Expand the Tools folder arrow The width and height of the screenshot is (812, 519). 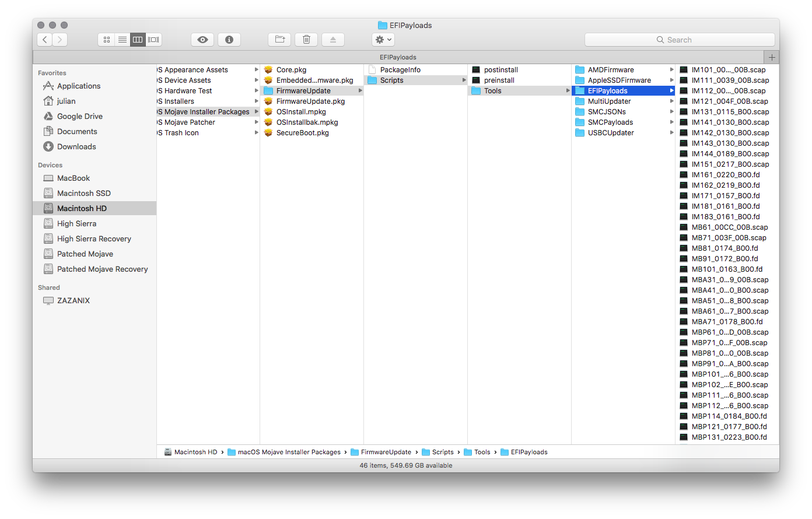coord(568,90)
